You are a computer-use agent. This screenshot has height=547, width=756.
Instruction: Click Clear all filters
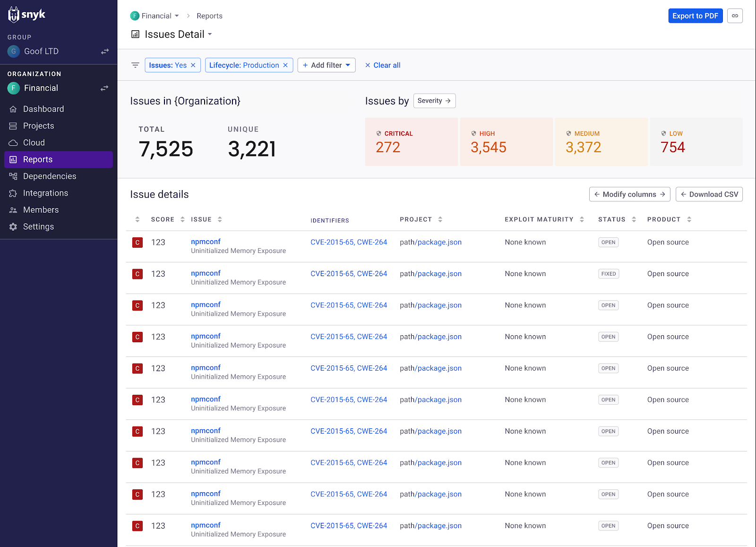tap(383, 65)
